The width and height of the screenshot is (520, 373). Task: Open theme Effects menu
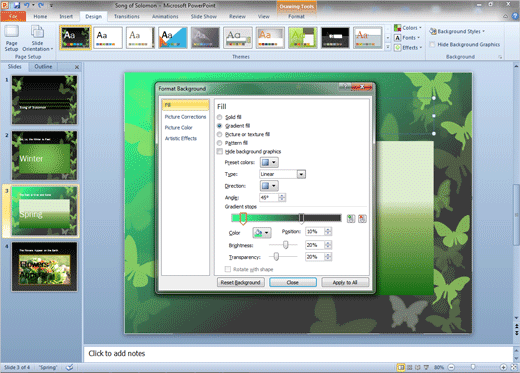408,48
